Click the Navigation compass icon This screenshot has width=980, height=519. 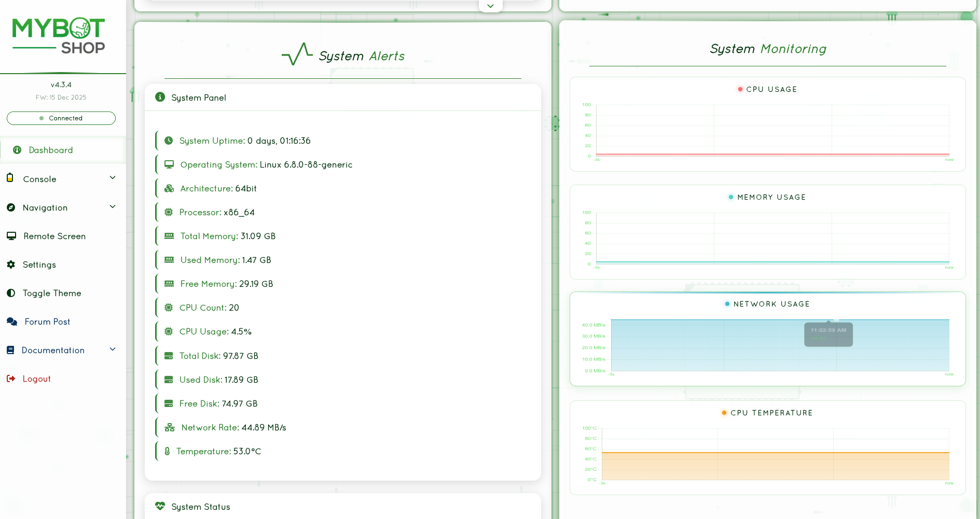click(11, 207)
